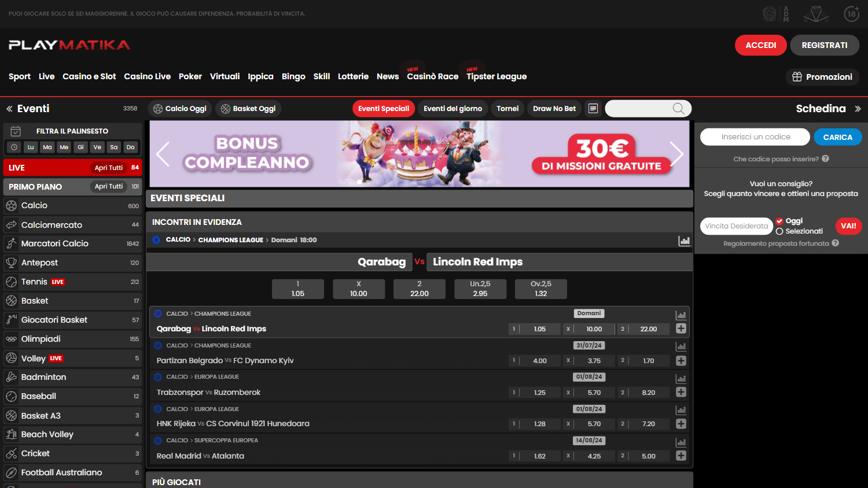Collapse the Eventi sidebar with double chevron
The height and width of the screenshot is (488, 868).
pyautogui.click(x=9, y=109)
